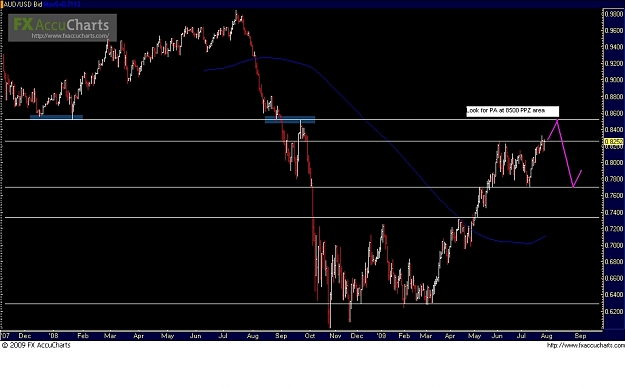The height and width of the screenshot is (388, 625).
Task: Click the 0.6400 price axis label
Action: tap(614, 295)
